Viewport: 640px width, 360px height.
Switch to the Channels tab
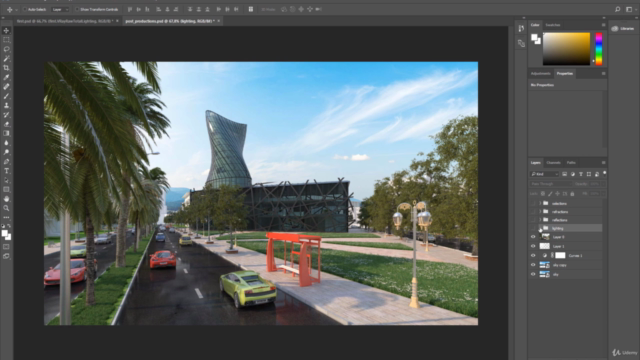click(x=553, y=163)
